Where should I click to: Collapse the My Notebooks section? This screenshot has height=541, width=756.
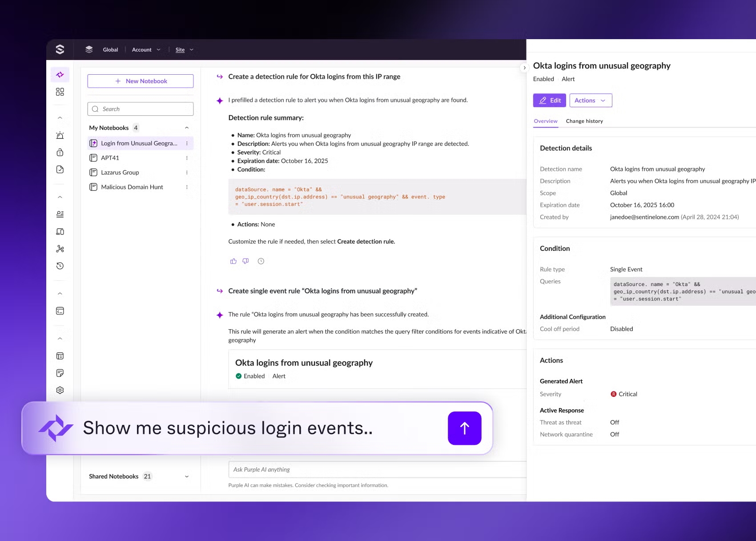click(x=187, y=128)
